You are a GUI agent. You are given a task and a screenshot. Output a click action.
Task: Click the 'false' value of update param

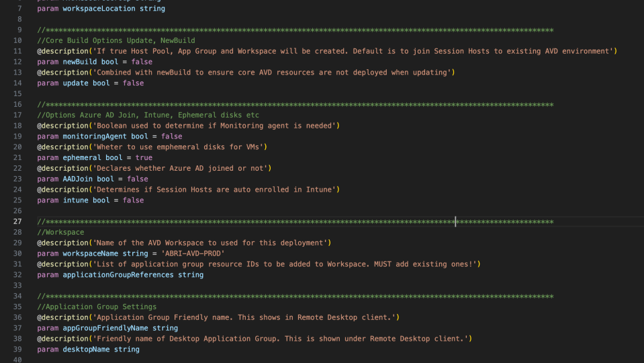(x=133, y=83)
